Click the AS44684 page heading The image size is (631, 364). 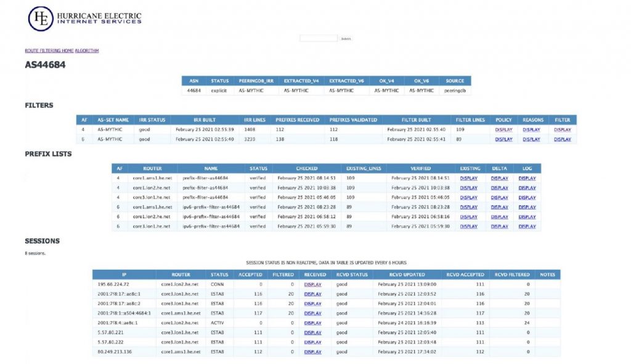point(45,65)
